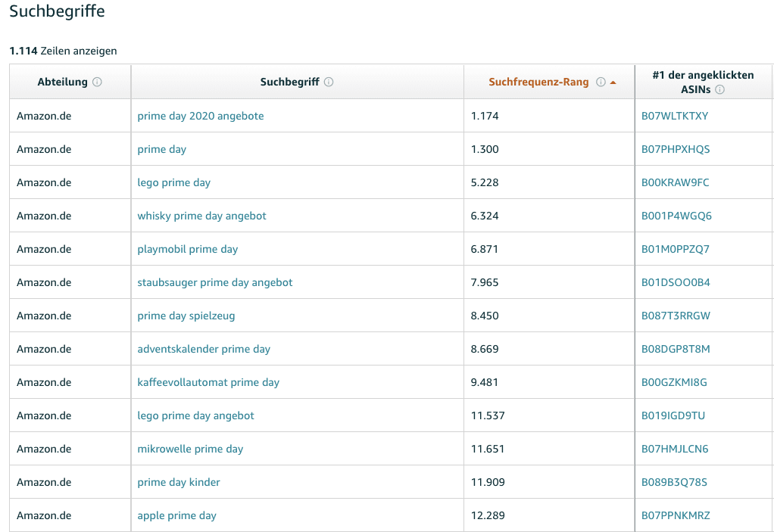The width and height of the screenshot is (774, 532).
Task: Select rank value 9.481
Action: coord(484,382)
